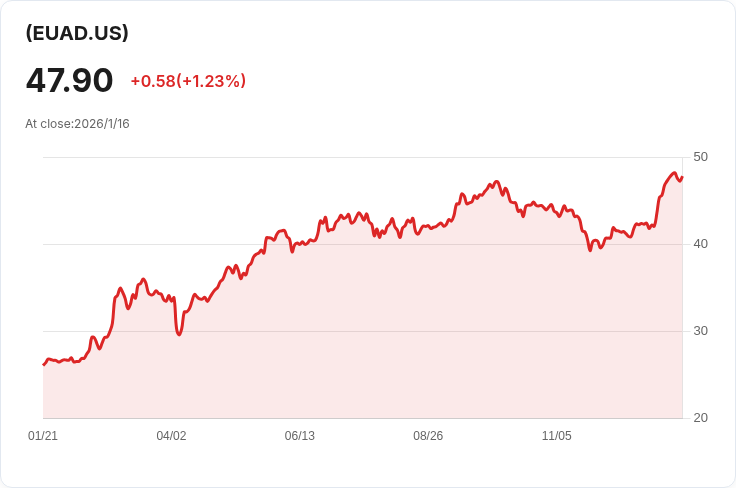The height and width of the screenshot is (488, 736).
Task: Select the 06/13 date on x-axis
Action: pos(300,436)
